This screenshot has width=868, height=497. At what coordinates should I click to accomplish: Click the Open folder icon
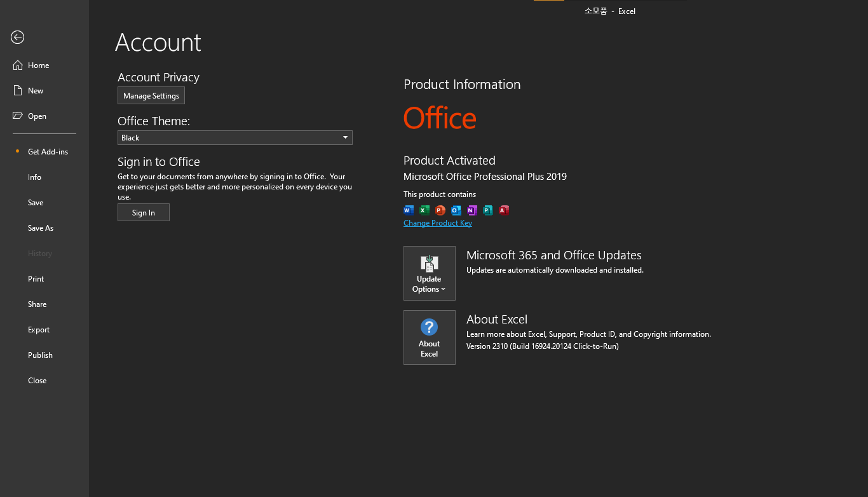click(18, 116)
